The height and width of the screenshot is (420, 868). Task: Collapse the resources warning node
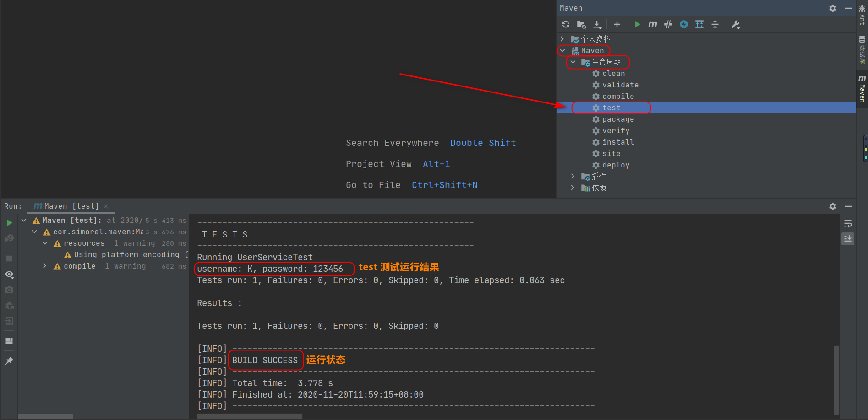click(45, 243)
